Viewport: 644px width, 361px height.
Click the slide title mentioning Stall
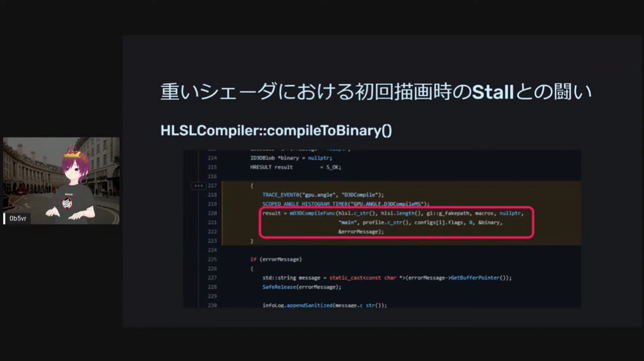point(376,92)
